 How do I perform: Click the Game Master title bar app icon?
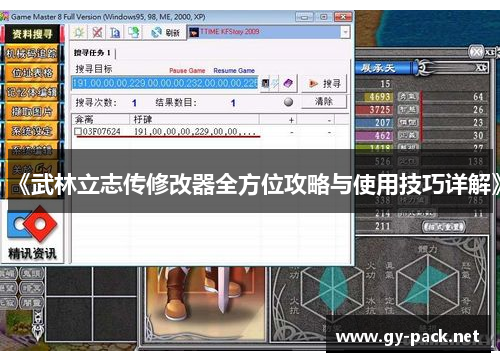tap(4, 16)
